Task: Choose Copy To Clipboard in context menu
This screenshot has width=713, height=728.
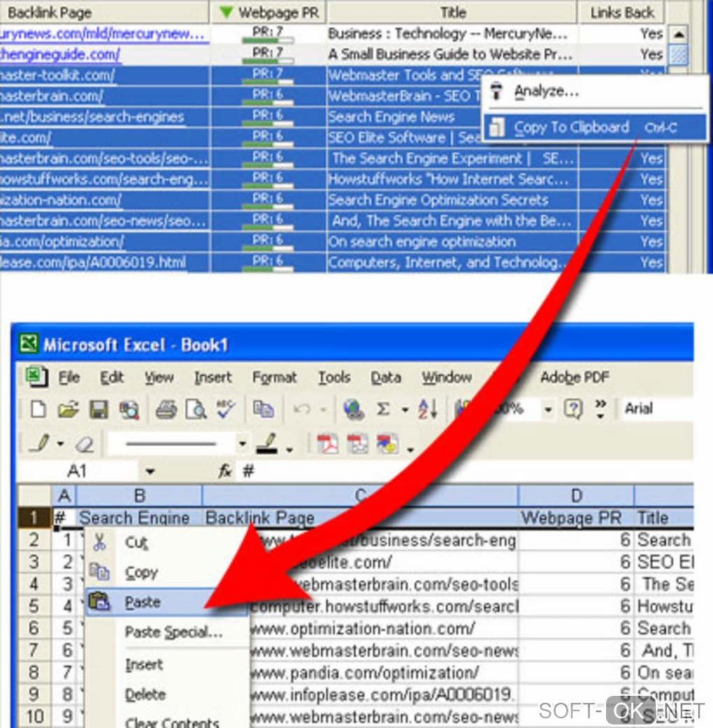Action: (595, 127)
